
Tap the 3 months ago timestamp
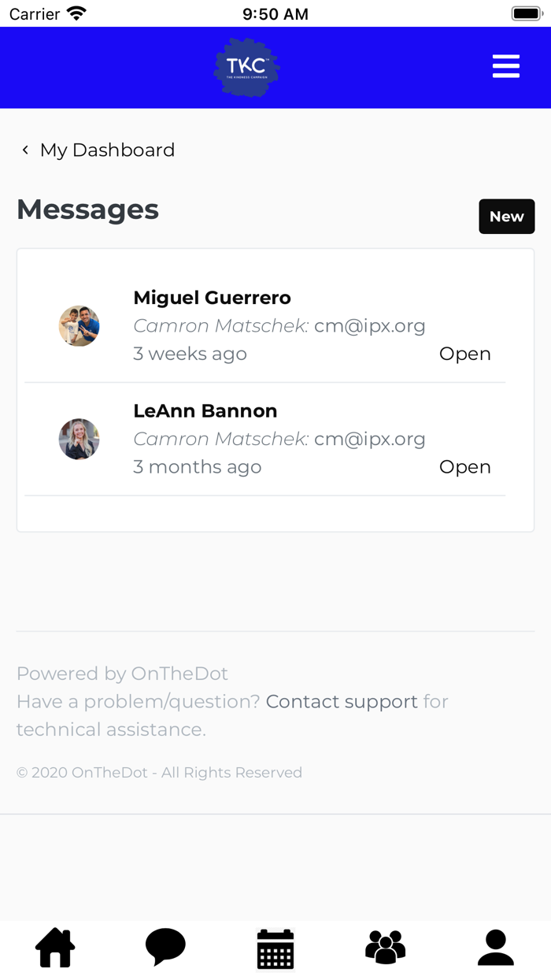[197, 467]
